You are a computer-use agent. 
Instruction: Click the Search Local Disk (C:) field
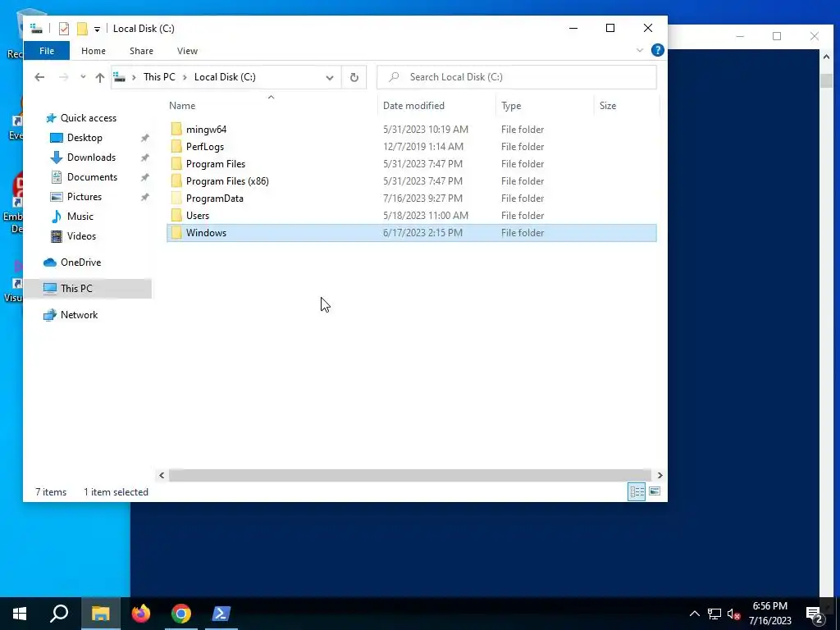(517, 77)
